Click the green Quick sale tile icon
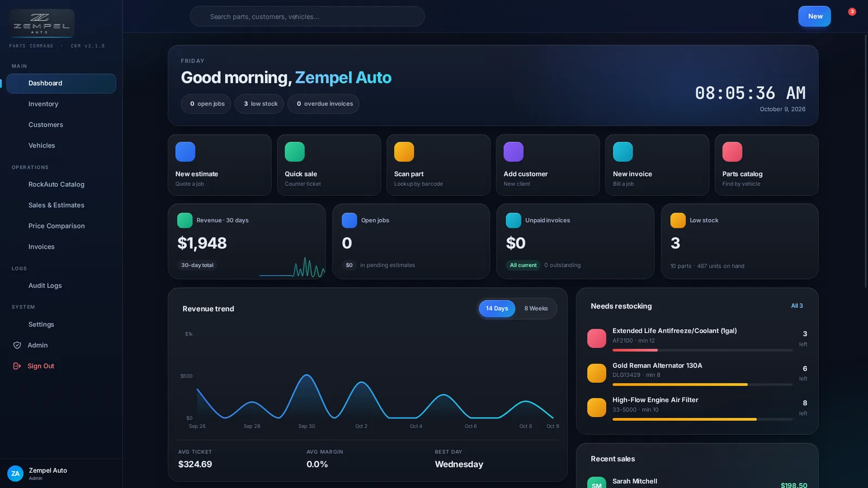868x488 pixels. pos(295,152)
